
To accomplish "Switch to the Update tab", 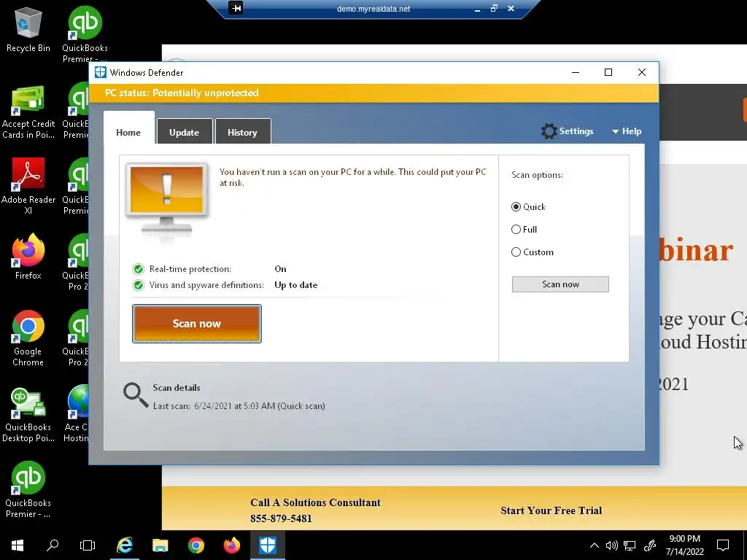I will point(185,133).
